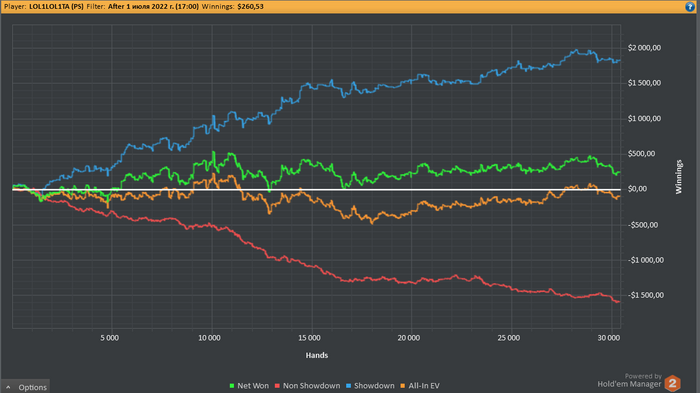The height and width of the screenshot is (393, 700).
Task: Click the -$1 500,00 axis label
Action: (x=646, y=295)
